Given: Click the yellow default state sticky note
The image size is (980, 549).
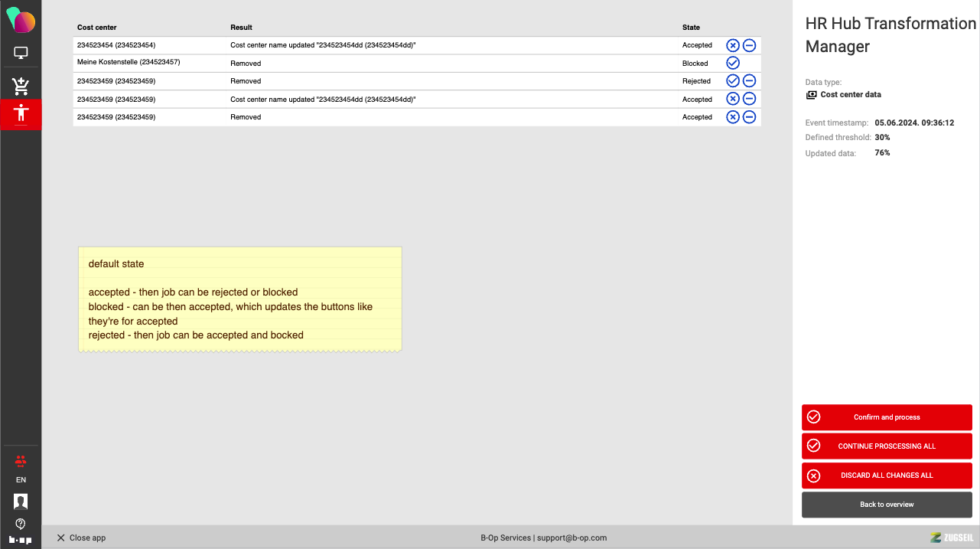Looking at the screenshot, I should [x=240, y=299].
